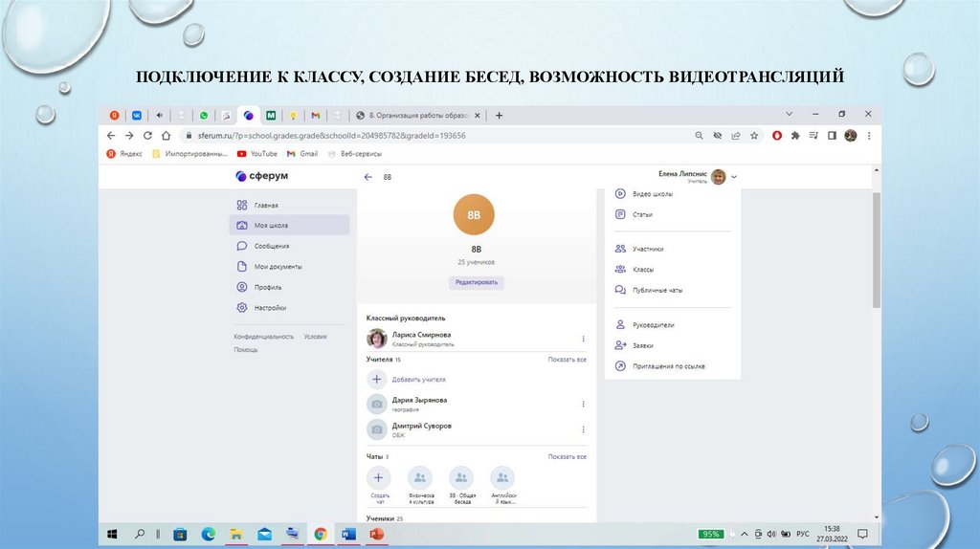
Task: Open Chrome three-dot menu
Action: [869, 136]
